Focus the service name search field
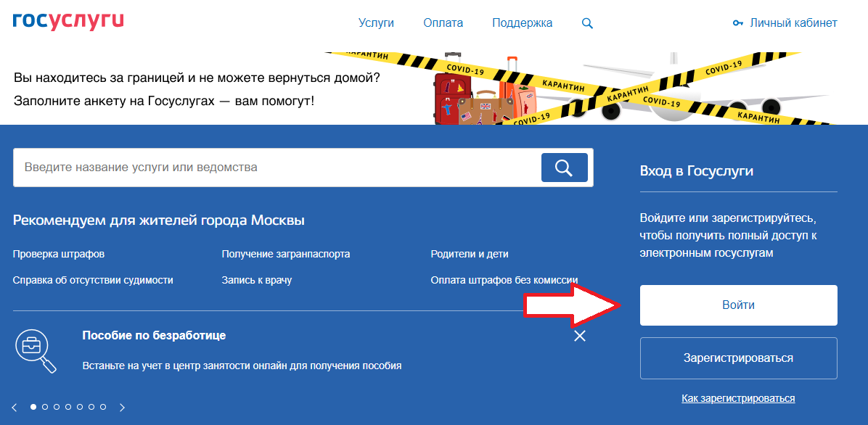 (x=277, y=167)
